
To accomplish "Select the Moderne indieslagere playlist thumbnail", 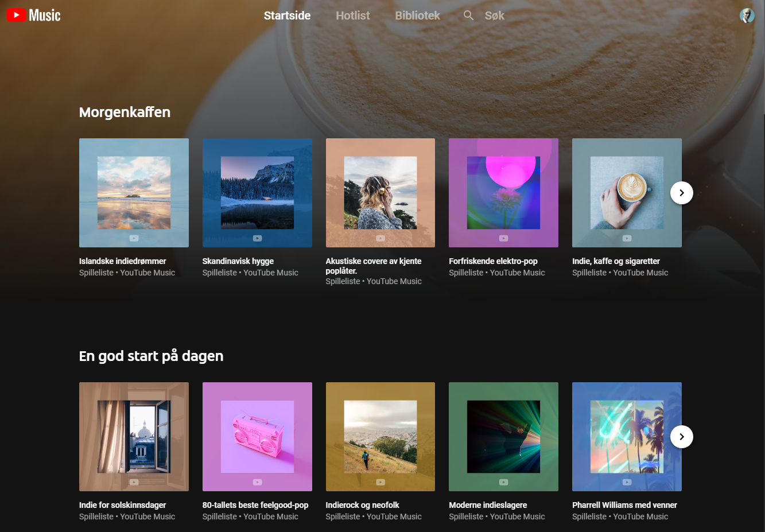I will click(x=503, y=437).
